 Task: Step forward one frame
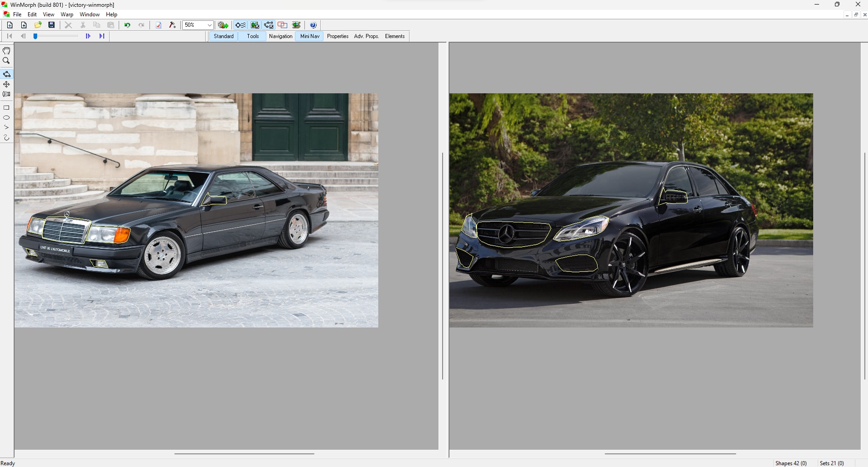[x=88, y=36]
